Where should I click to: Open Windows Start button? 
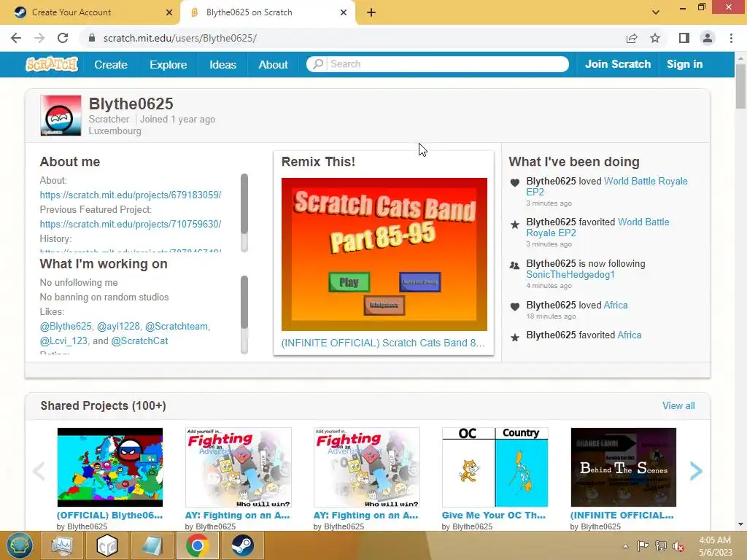pyautogui.click(x=19, y=545)
